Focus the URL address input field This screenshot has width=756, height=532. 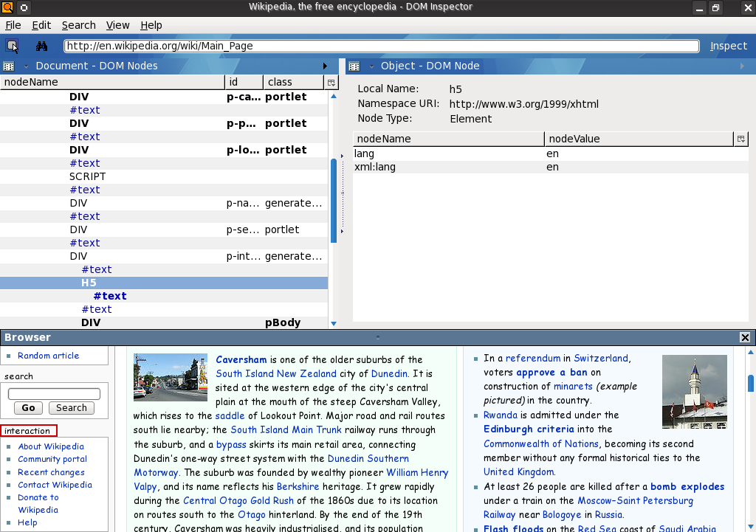(x=382, y=46)
